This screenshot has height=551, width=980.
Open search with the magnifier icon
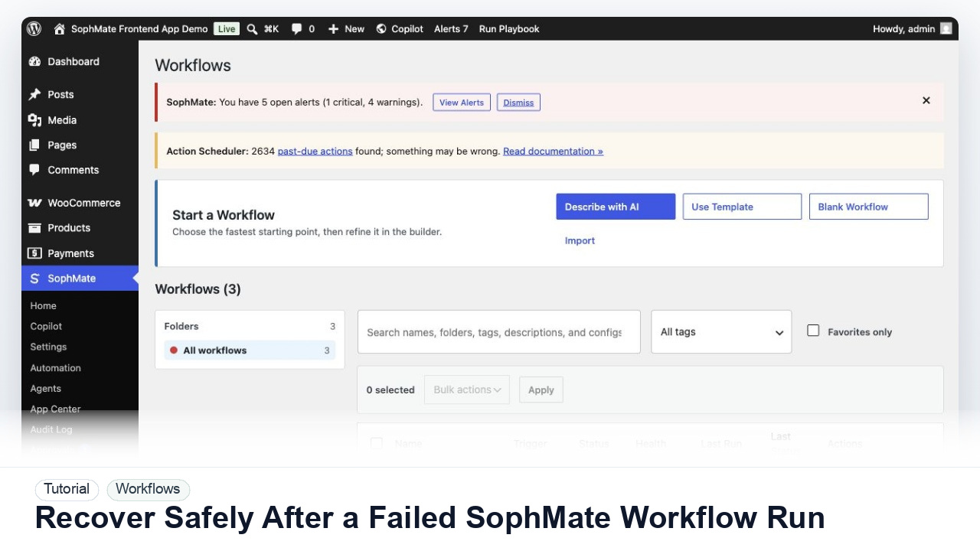252,29
